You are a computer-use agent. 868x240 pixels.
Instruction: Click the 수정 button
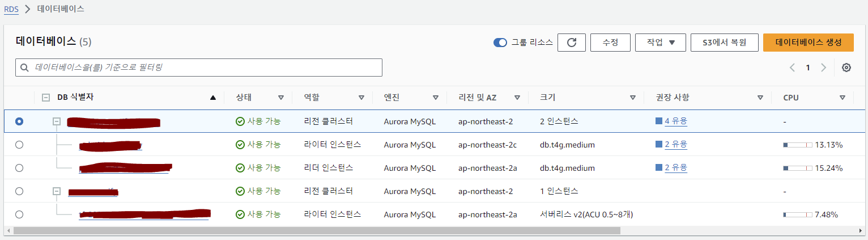pyautogui.click(x=610, y=43)
